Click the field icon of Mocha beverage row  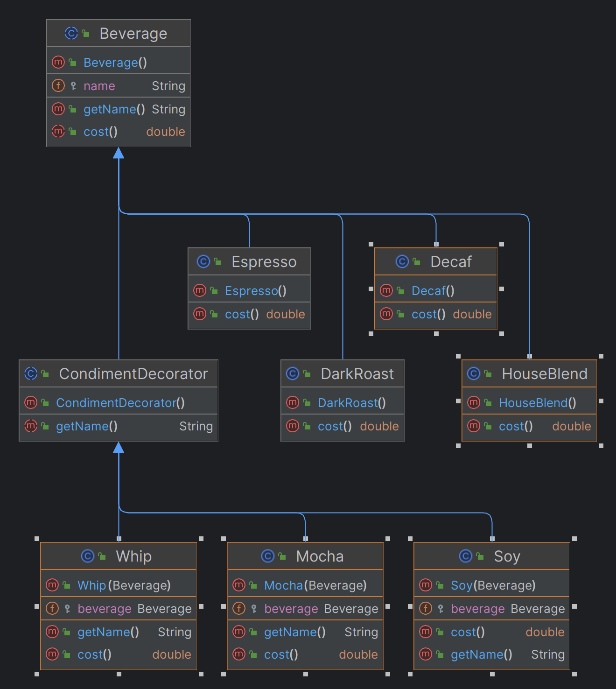tap(238, 608)
